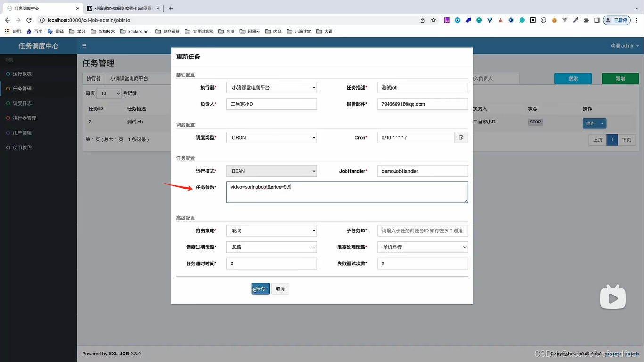Open the 阻塞处理策略 dropdown

click(x=422, y=247)
